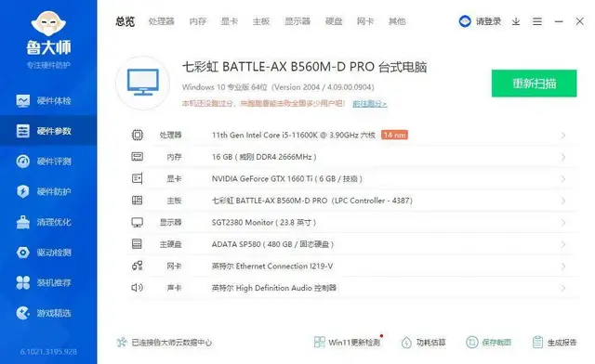Open Win11更新检测 tool
595x364 pixels.
347,343
